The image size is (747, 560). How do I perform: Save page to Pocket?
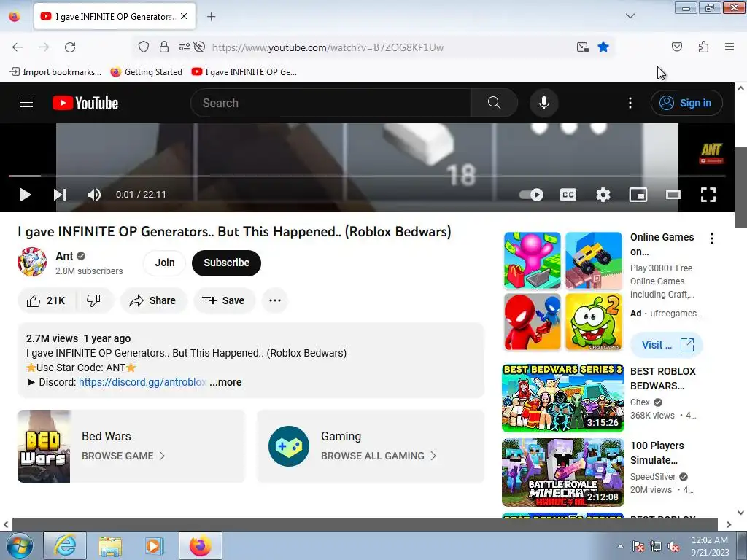click(676, 47)
